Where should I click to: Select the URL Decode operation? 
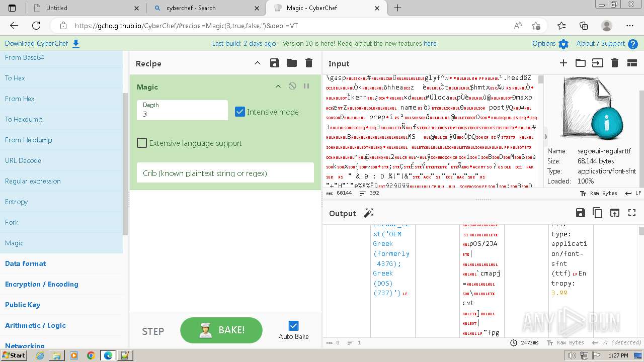(61, 160)
